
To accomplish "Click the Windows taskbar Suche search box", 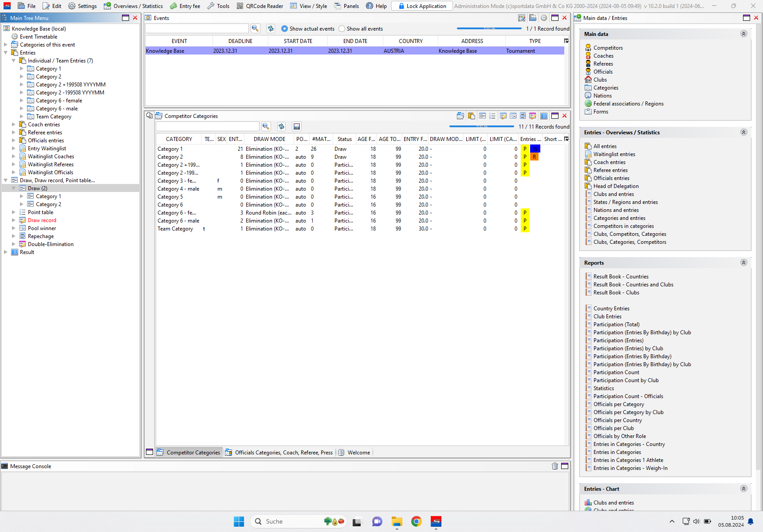I will point(299,521).
